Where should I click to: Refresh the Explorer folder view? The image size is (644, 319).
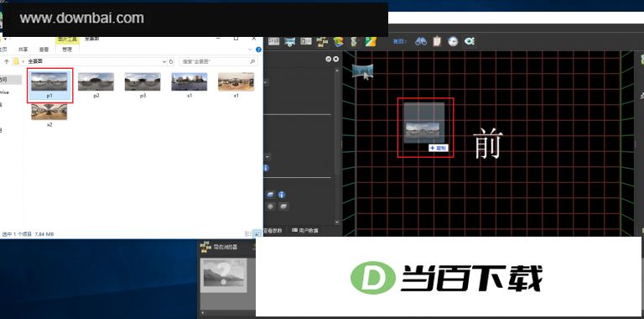(171, 61)
